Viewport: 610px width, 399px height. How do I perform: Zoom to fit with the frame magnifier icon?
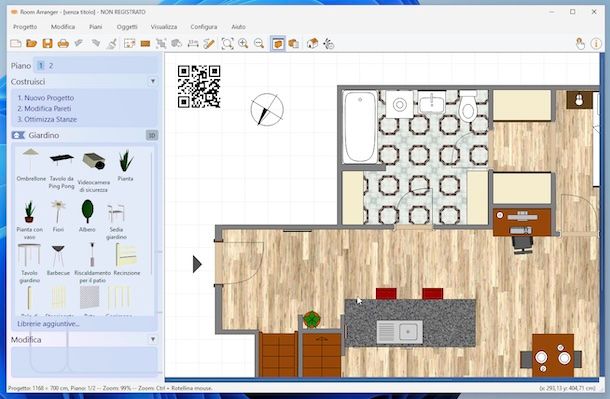[227, 44]
